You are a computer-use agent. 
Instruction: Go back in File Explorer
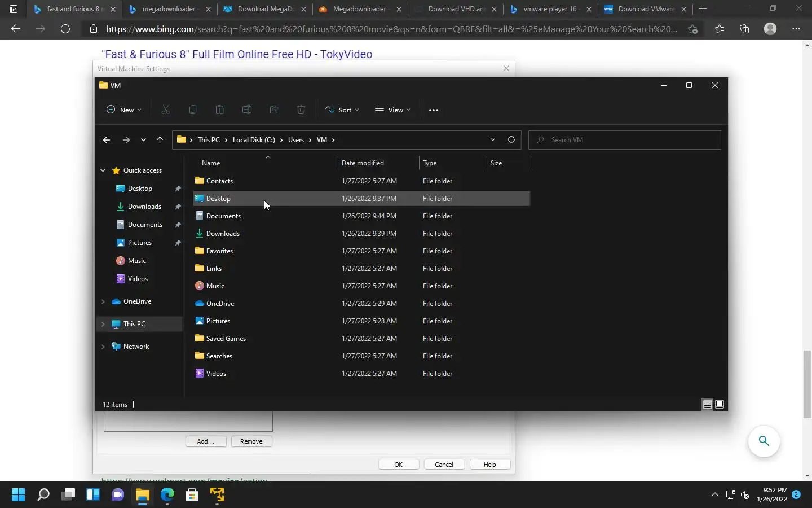click(x=107, y=140)
